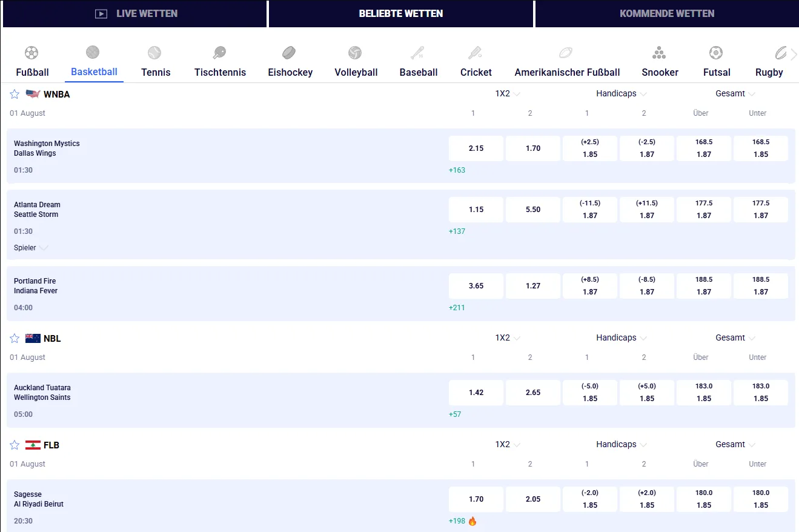This screenshot has width=799, height=532.
Task: Select handicap (-11.5) for Atlanta Dream
Action: 590,210
